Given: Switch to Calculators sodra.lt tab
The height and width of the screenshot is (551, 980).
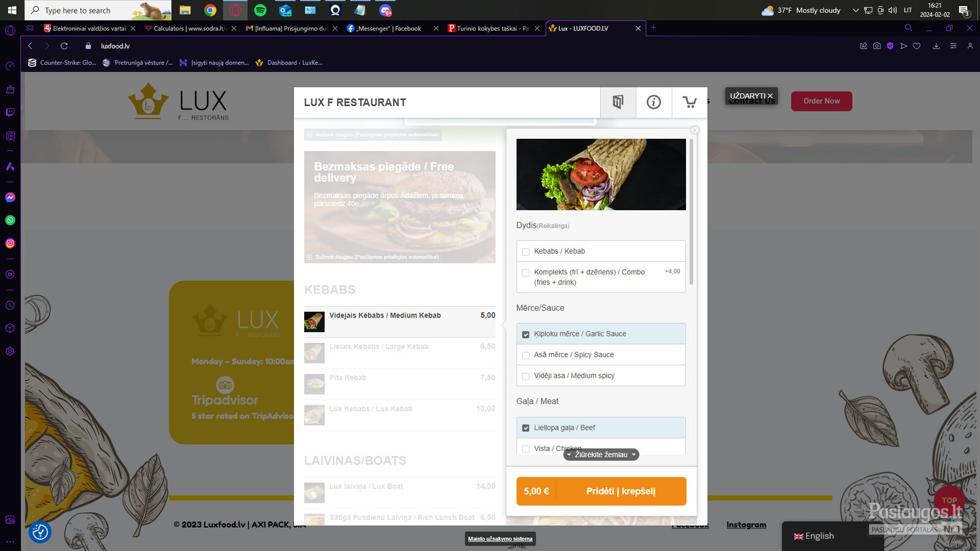Looking at the screenshot, I should point(190,29).
